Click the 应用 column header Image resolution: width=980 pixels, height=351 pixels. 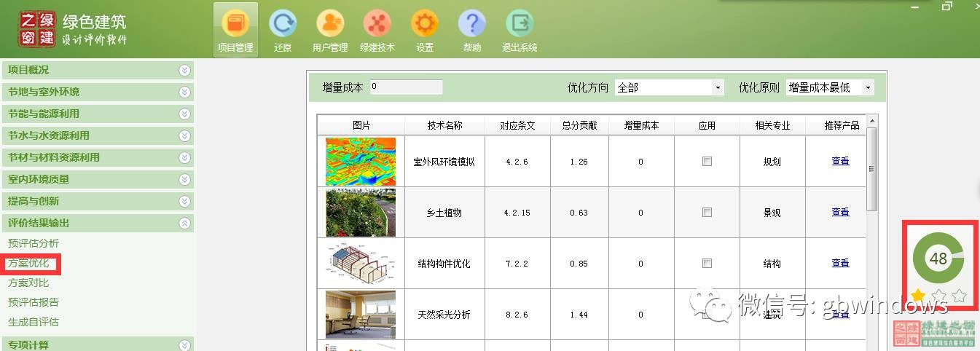coord(707,125)
